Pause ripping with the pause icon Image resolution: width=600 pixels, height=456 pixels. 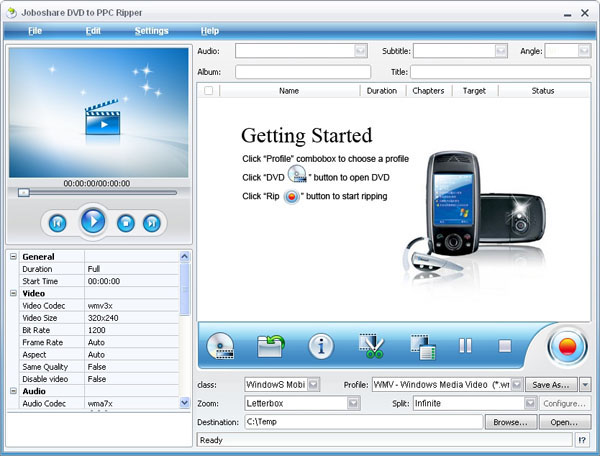[465, 346]
